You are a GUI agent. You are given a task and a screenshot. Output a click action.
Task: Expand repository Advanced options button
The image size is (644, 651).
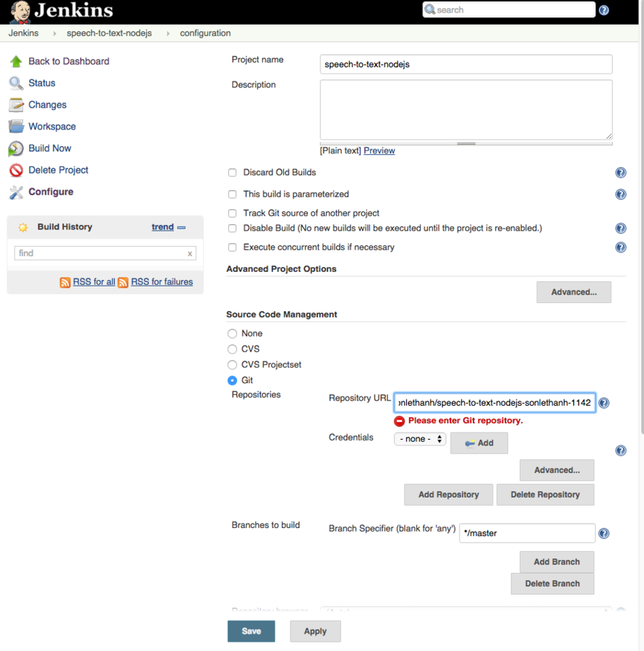click(557, 470)
